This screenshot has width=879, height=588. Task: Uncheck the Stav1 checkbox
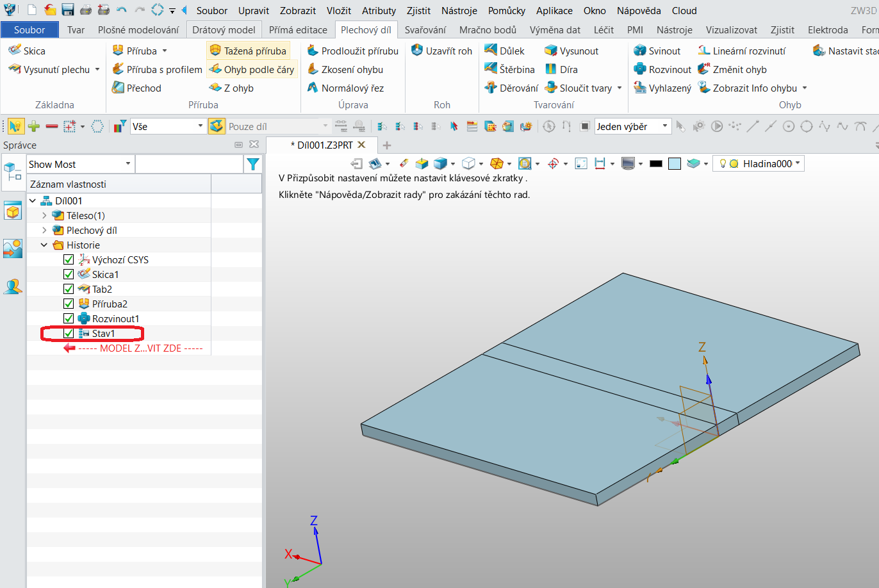[x=69, y=333]
